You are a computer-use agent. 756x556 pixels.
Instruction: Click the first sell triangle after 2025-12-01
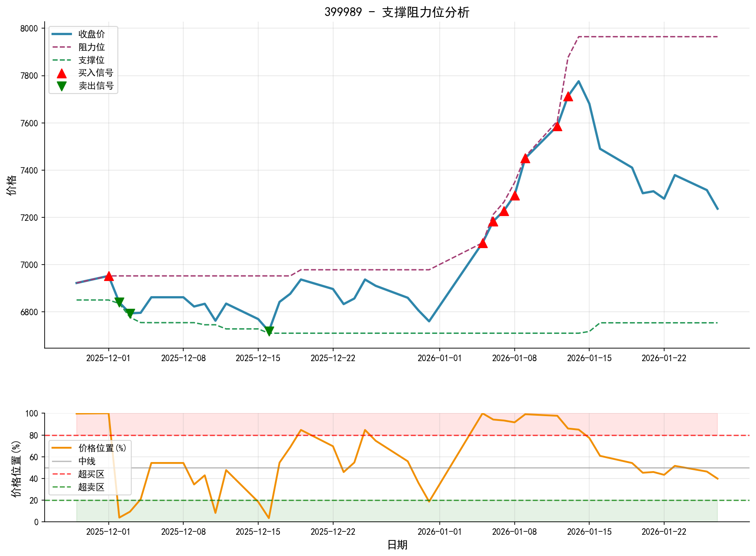coord(120,301)
